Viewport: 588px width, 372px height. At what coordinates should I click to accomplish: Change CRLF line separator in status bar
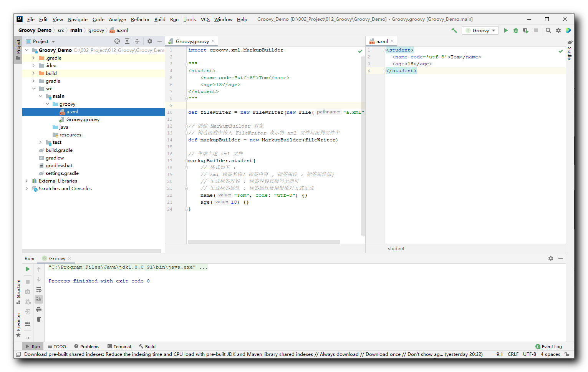pyautogui.click(x=513, y=354)
